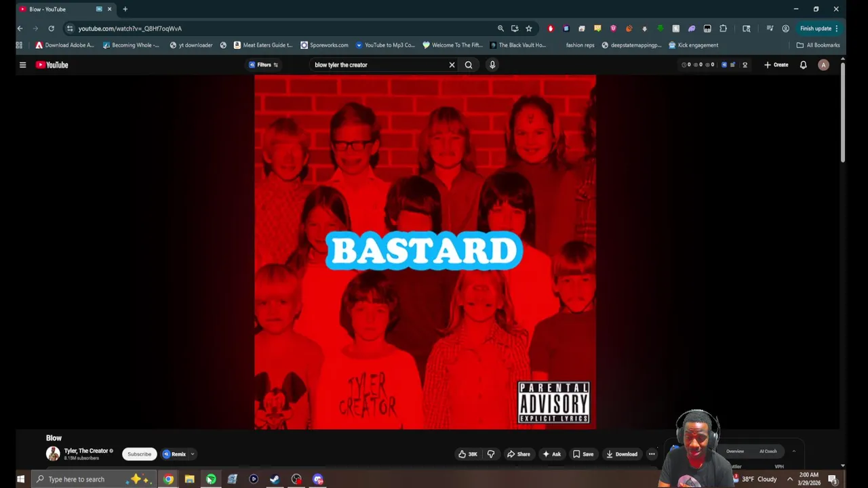
Task: Open the Filters extension button
Action: pyautogui.click(x=264, y=65)
